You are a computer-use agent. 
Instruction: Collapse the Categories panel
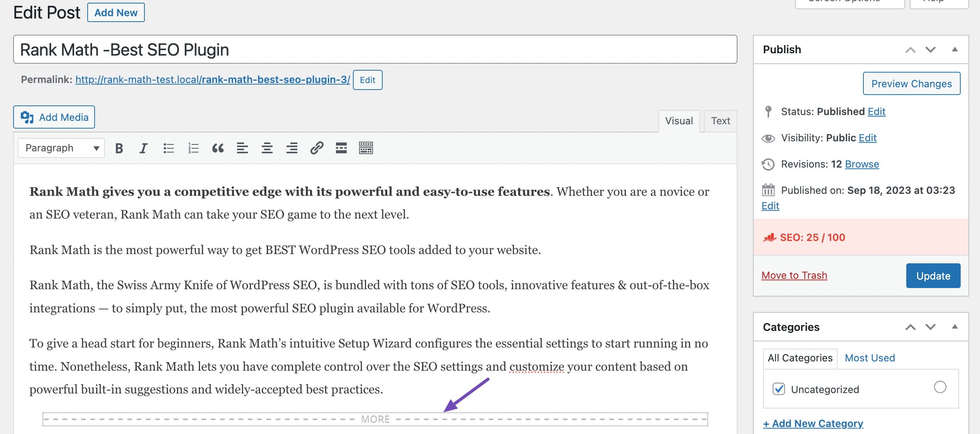tap(955, 326)
